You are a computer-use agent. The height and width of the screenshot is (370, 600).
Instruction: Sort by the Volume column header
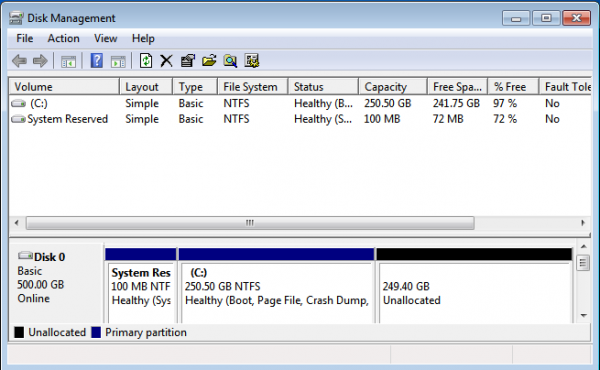tap(64, 87)
